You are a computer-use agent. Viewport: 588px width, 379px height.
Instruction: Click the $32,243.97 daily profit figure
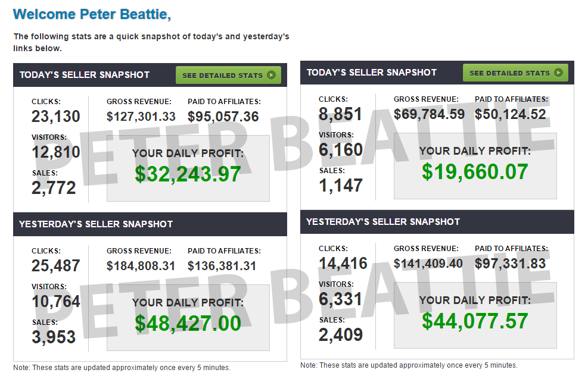188,174
